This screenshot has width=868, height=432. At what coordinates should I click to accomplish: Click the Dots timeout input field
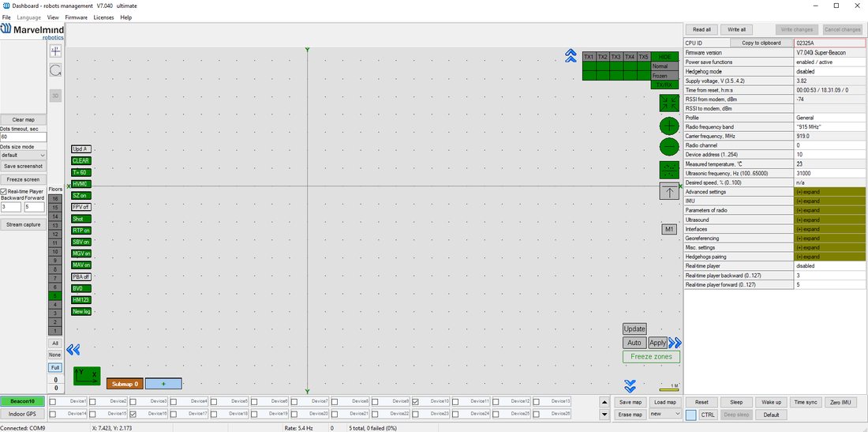click(x=23, y=137)
